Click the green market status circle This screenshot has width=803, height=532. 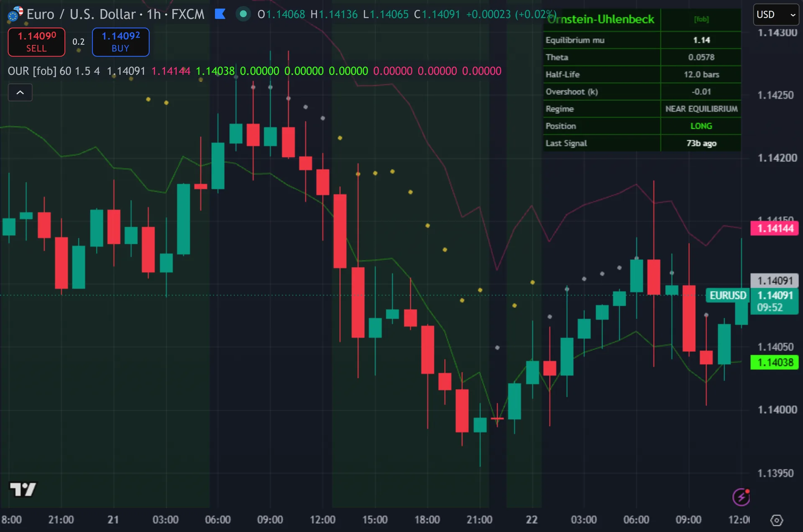(243, 14)
